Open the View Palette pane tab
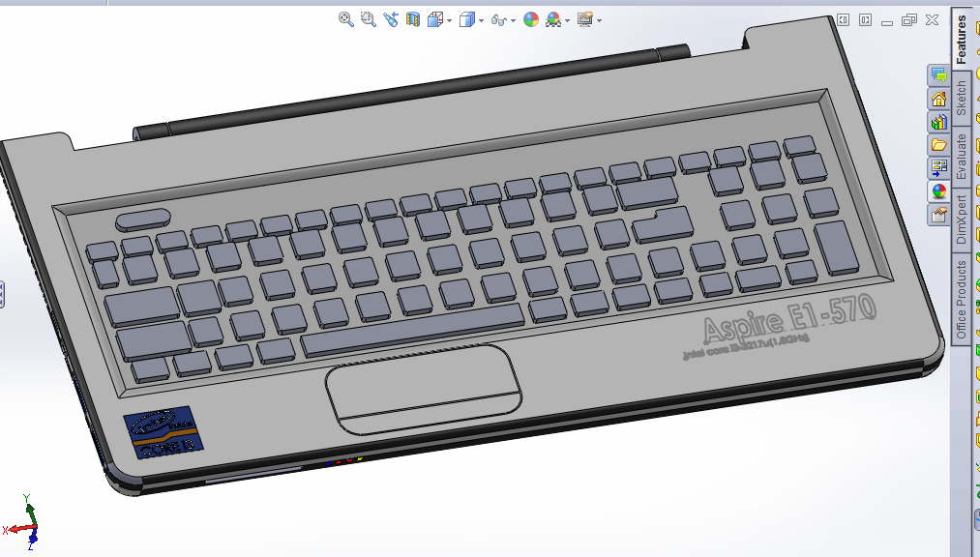 938,168
